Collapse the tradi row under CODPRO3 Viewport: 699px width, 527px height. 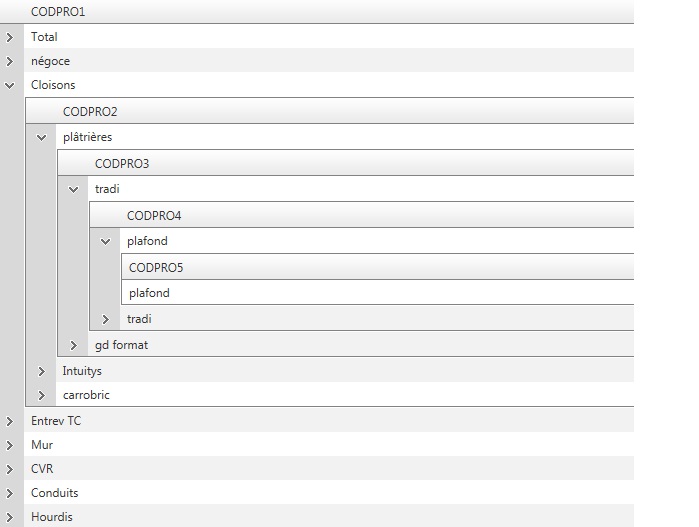coord(74,189)
